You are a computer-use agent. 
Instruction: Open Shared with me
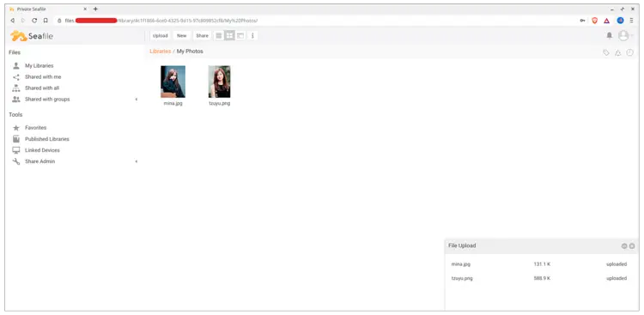point(43,76)
